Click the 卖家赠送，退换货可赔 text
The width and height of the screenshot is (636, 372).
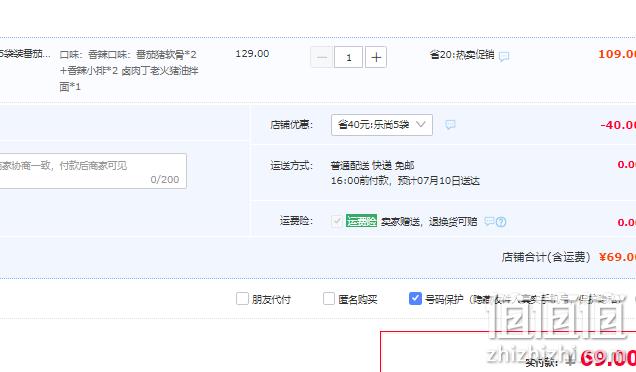click(429, 221)
